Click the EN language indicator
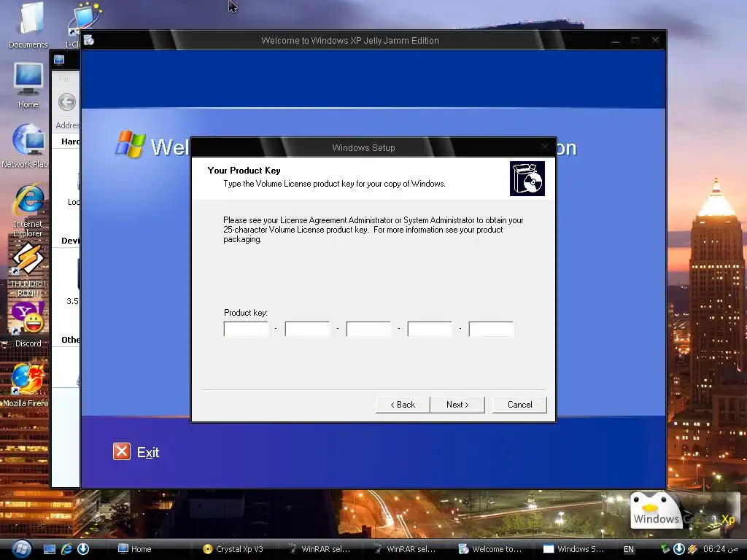Screen dimensions: 747x560 click(x=629, y=549)
